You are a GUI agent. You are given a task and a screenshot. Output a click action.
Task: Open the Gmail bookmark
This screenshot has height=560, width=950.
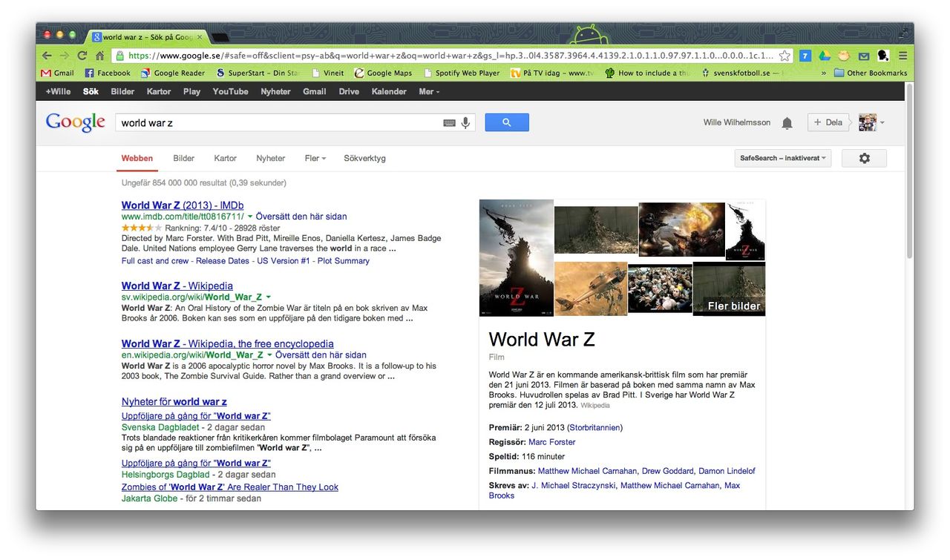pos(57,73)
